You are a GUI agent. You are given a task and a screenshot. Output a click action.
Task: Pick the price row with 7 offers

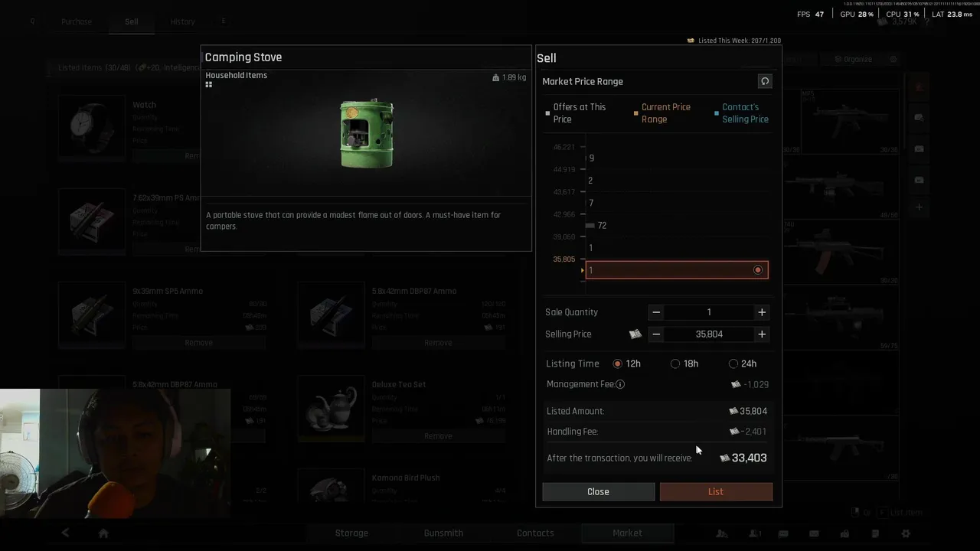(x=677, y=203)
